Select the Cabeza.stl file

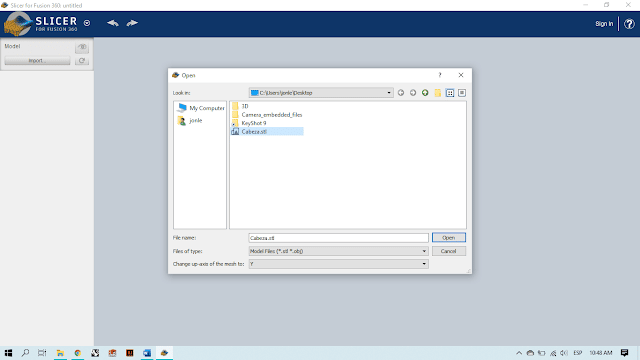pos(267,131)
